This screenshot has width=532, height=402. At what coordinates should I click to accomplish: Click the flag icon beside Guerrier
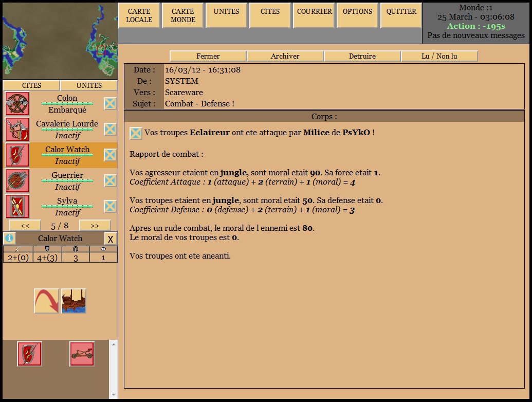click(111, 180)
